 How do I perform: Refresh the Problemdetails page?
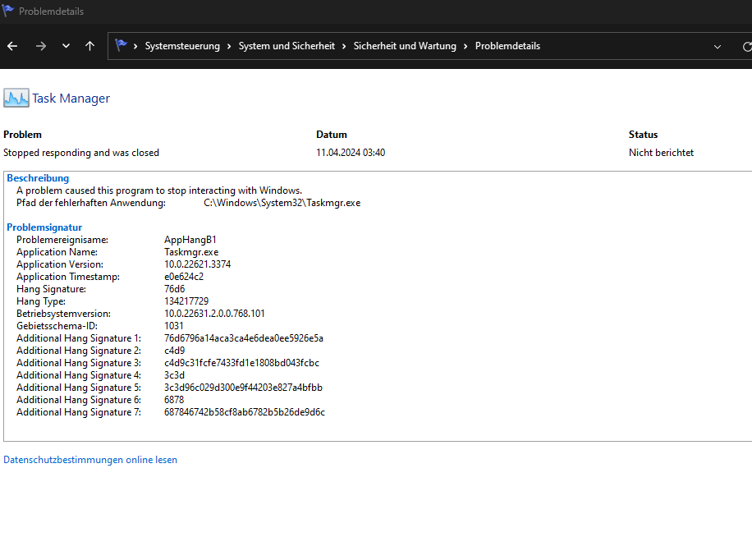(x=747, y=47)
